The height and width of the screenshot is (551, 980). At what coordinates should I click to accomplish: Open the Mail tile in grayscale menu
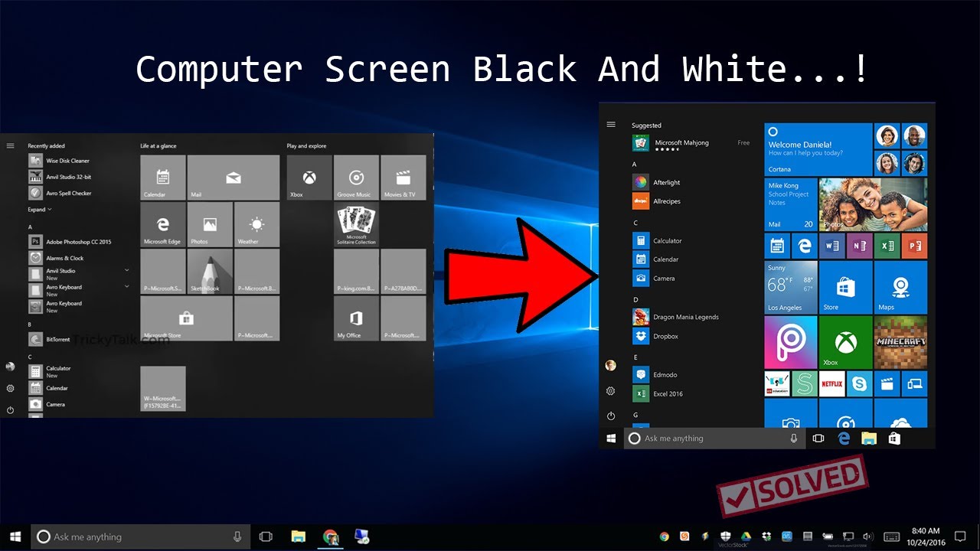pyautogui.click(x=234, y=178)
